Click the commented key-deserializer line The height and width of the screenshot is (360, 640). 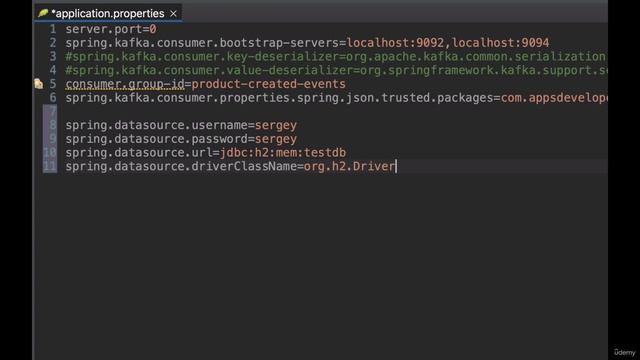(x=336, y=57)
